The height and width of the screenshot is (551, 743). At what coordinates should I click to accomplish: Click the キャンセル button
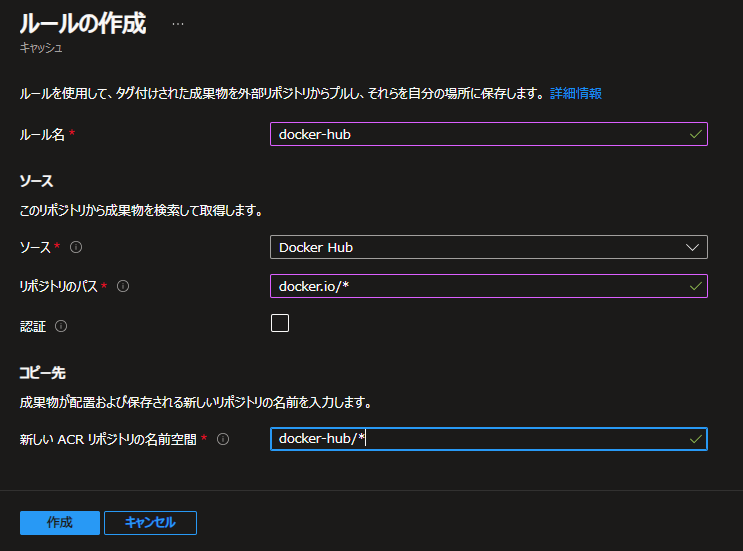(x=150, y=523)
